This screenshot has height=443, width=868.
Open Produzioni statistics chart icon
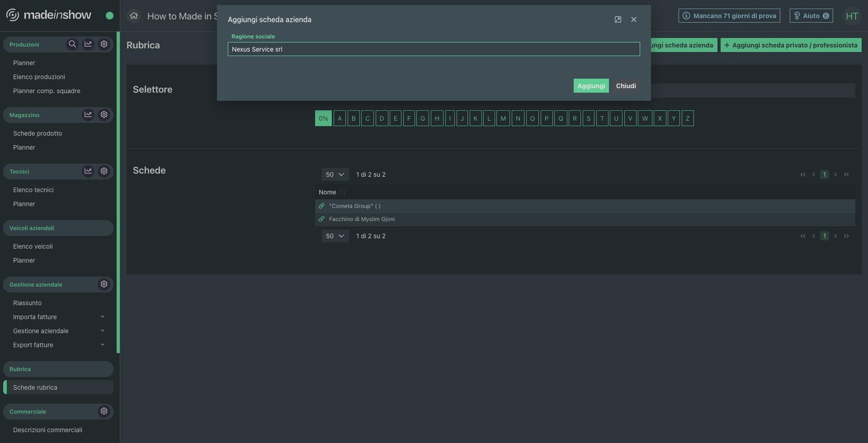[88, 44]
